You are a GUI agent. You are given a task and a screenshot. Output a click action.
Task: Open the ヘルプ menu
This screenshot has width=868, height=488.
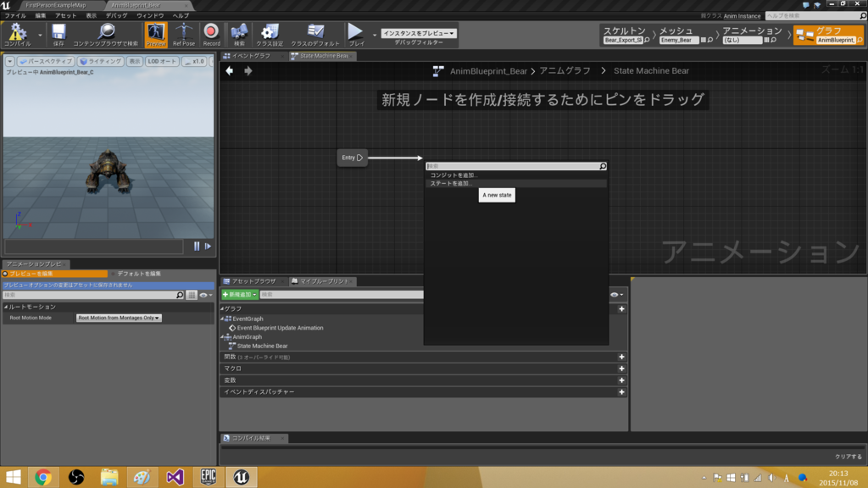click(181, 15)
